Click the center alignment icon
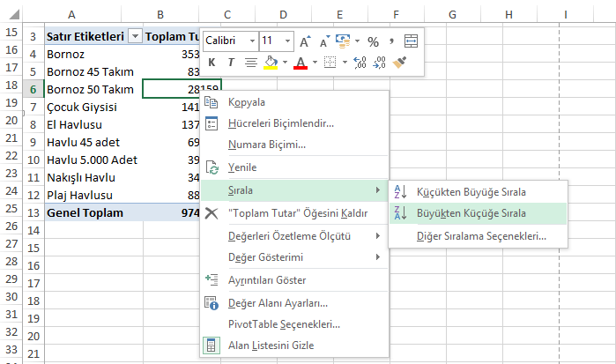Image resolution: width=616 pixels, height=364 pixels. point(250,63)
